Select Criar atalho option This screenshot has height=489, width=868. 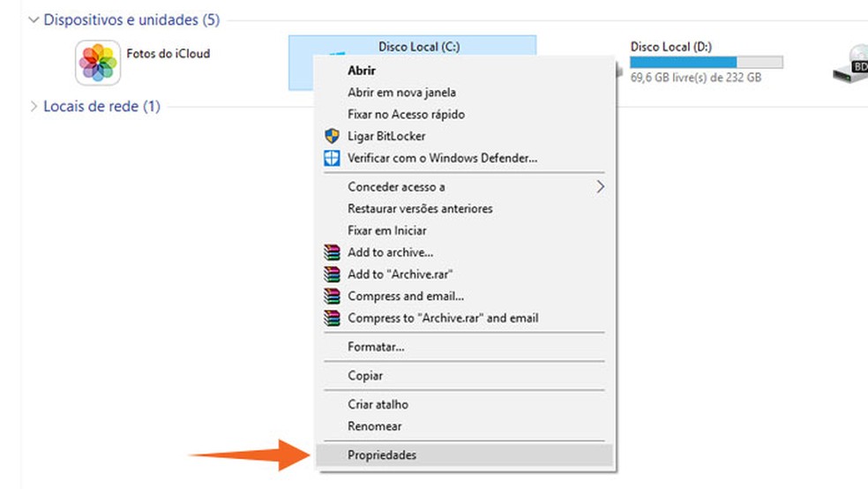(378, 404)
